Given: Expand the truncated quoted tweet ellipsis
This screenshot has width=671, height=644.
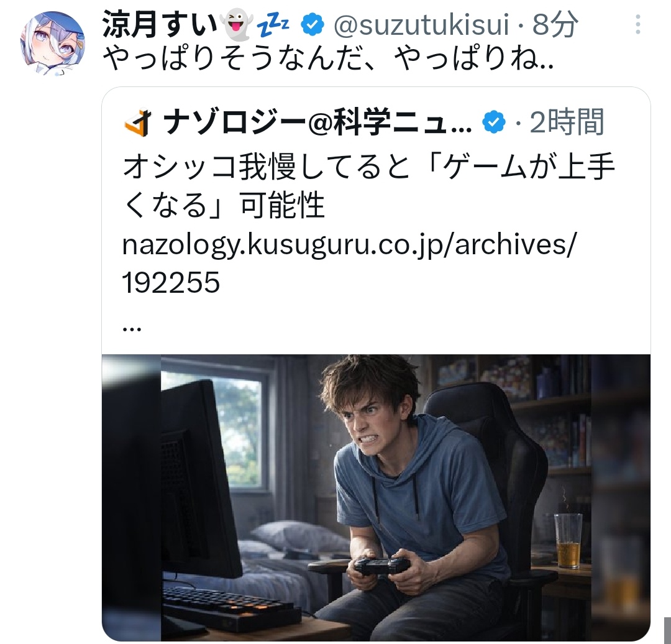Looking at the screenshot, I should 132,328.
